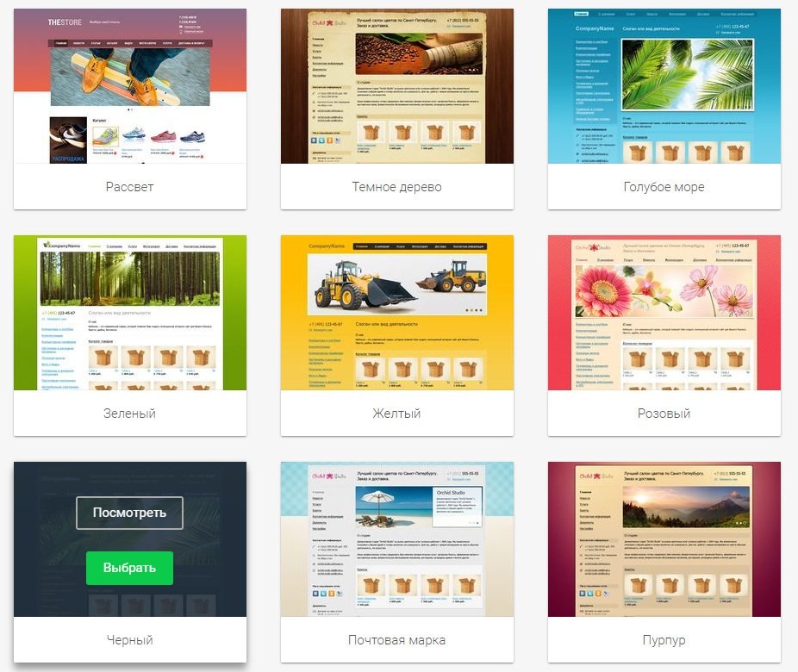Select the Пурпур caption label

click(x=664, y=640)
